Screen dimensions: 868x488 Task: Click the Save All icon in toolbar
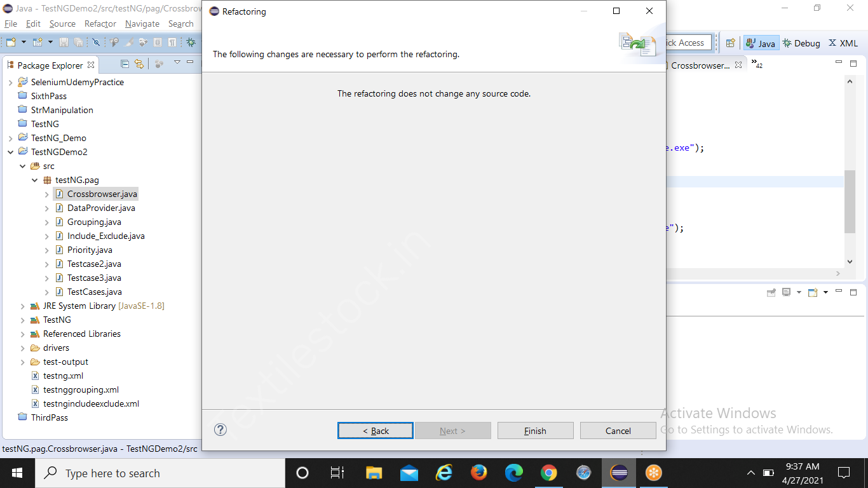pos(78,43)
